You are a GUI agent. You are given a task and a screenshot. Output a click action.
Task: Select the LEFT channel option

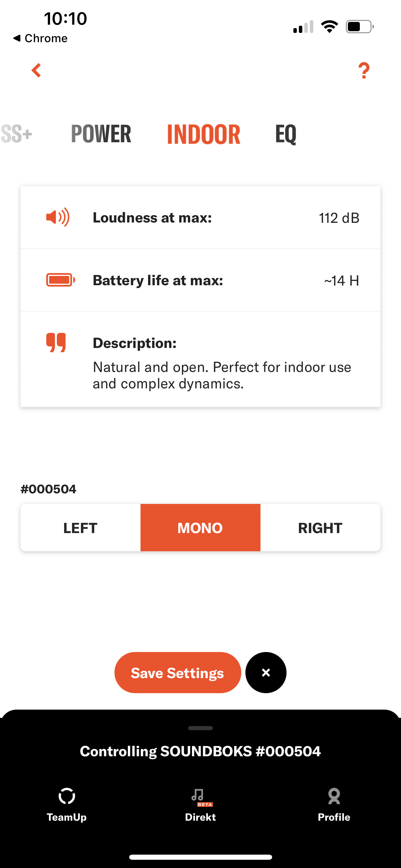pyautogui.click(x=81, y=528)
